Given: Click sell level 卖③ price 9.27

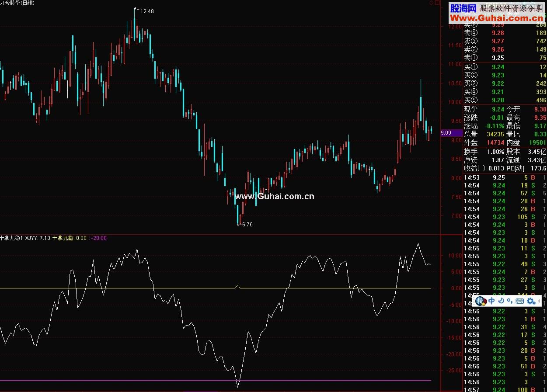Looking at the screenshot, I should 498,41.
